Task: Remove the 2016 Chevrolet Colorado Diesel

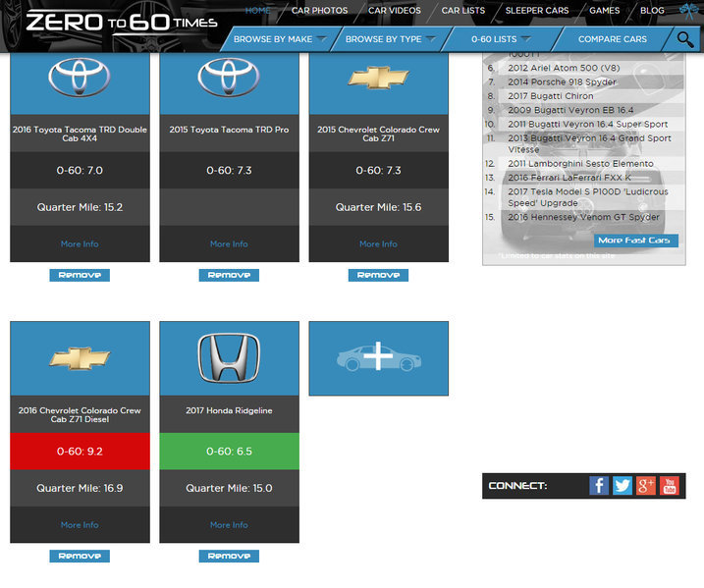Action: (80, 557)
